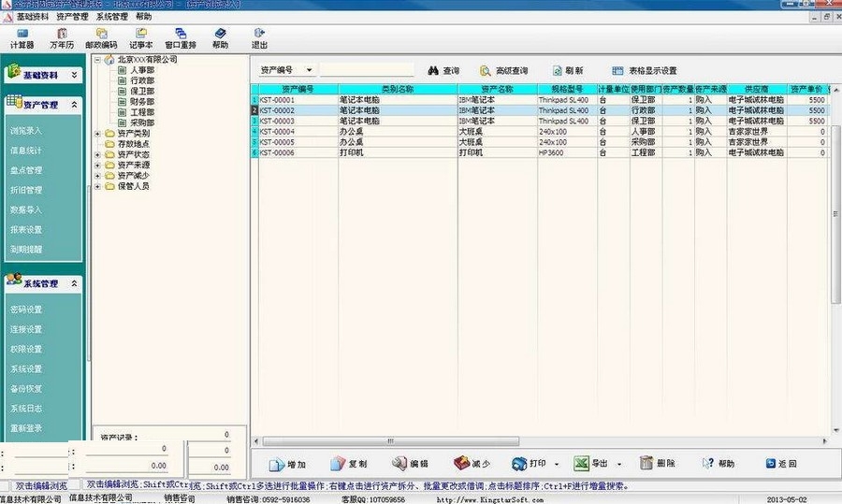
Task: Select 财务部 department in the tree
Action: [142, 101]
